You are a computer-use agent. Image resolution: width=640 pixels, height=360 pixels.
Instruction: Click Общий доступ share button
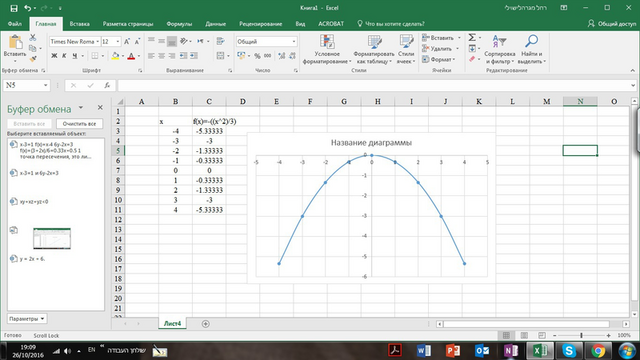tap(612, 24)
